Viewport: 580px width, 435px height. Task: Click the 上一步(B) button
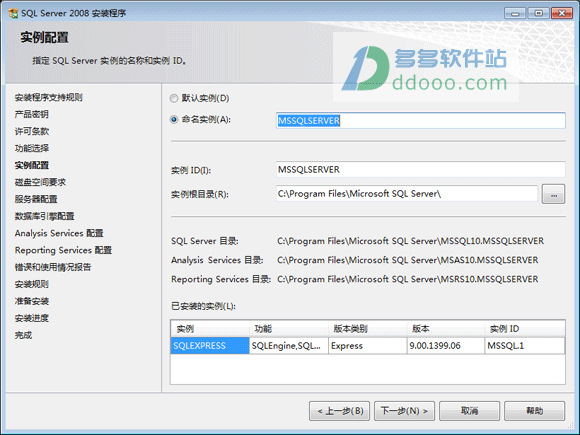340,411
